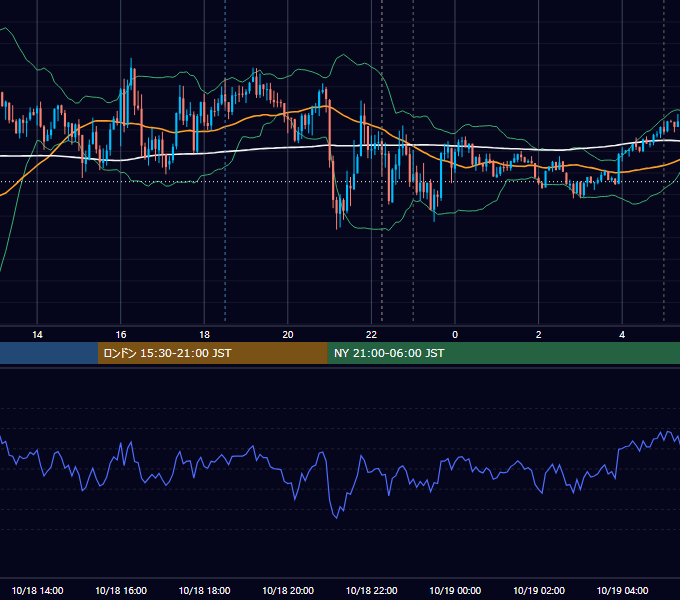Click the 20 hour label on the upper chart axis

[x=288, y=335]
